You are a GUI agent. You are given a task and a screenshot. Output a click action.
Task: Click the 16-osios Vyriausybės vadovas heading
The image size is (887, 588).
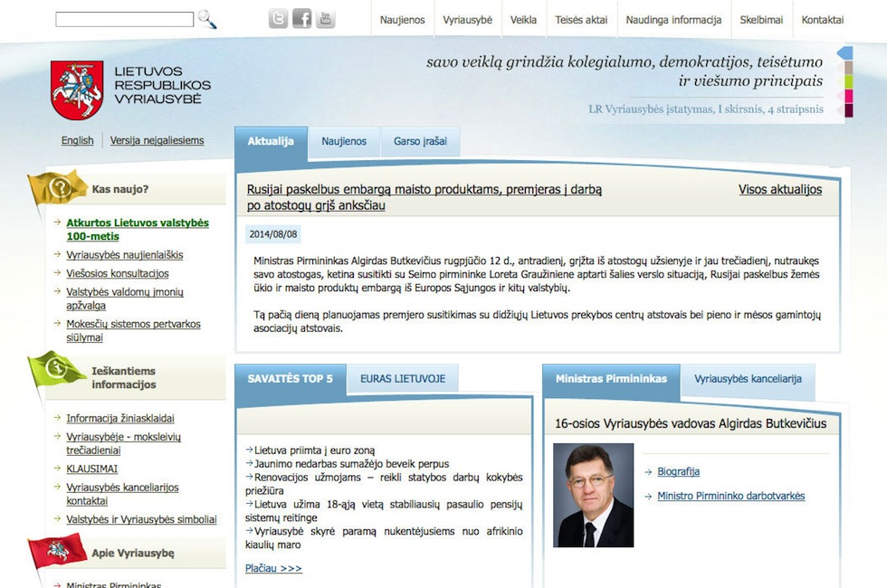(x=691, y=423)
